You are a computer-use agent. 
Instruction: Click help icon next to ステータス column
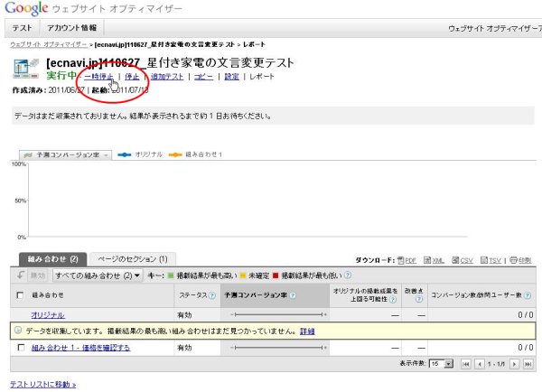[211, 295]
